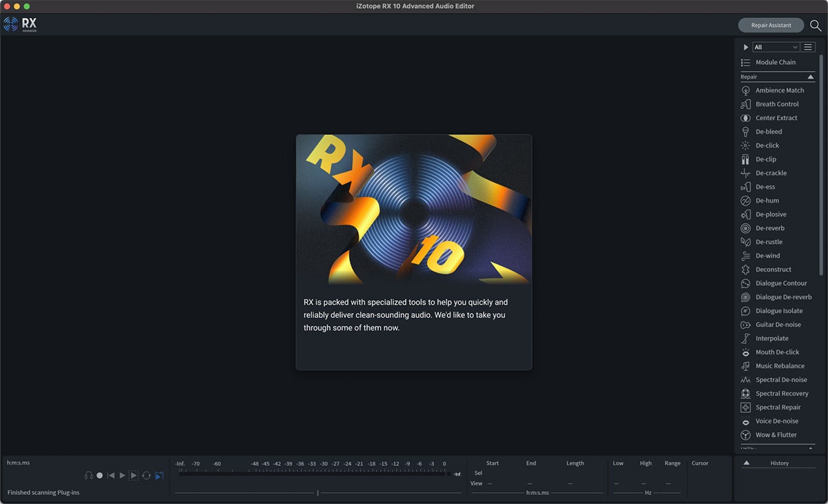Viewport: 828px width, 504px height.
Task: Toggle play selection mode
Action: [x=134, y=476]
